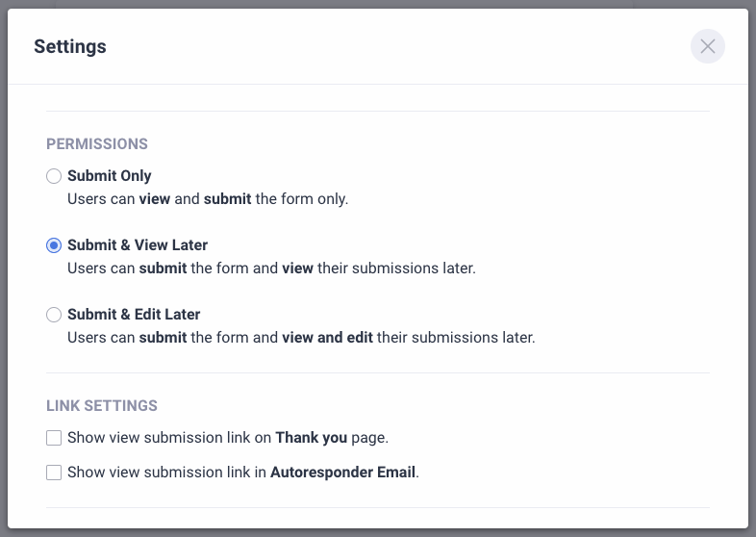
Task: Click the bold 'Autoresponder Email' text
Action: click(343, 473)
